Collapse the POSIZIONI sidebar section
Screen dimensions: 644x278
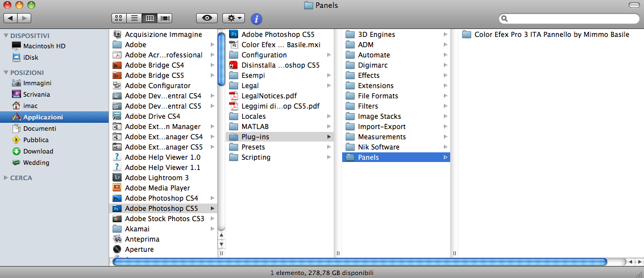point(6,73)
